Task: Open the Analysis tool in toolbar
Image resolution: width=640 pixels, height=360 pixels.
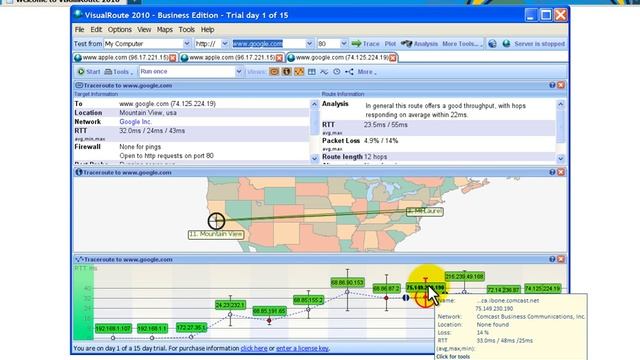Action: tap(419, 44)
